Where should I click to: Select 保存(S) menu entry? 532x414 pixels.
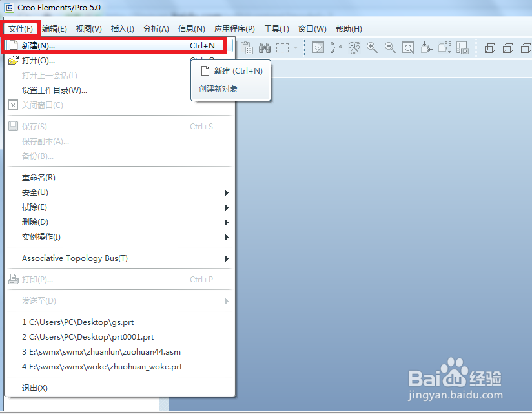[x=119, y=127]
